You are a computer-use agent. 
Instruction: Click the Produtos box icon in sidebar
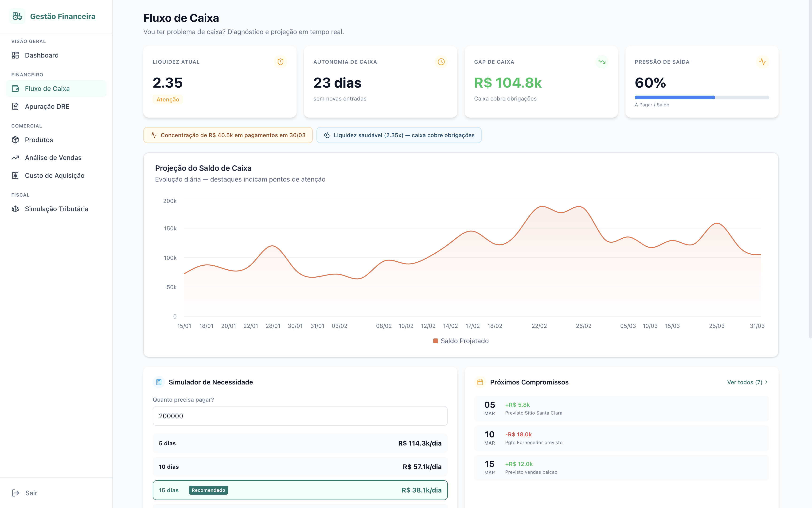[x=16, y=140]
